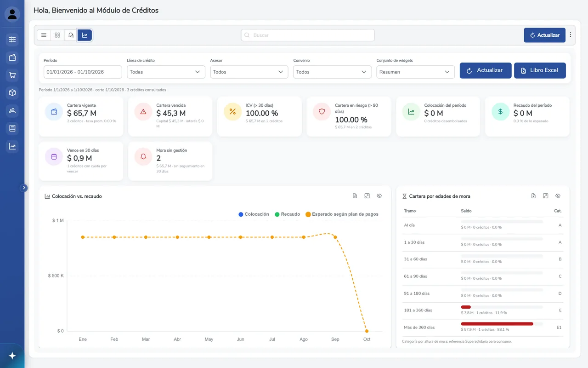Toggle the Recaudo series in chart legend
This screenshot has width=588, height=368.
coord(288,214)
